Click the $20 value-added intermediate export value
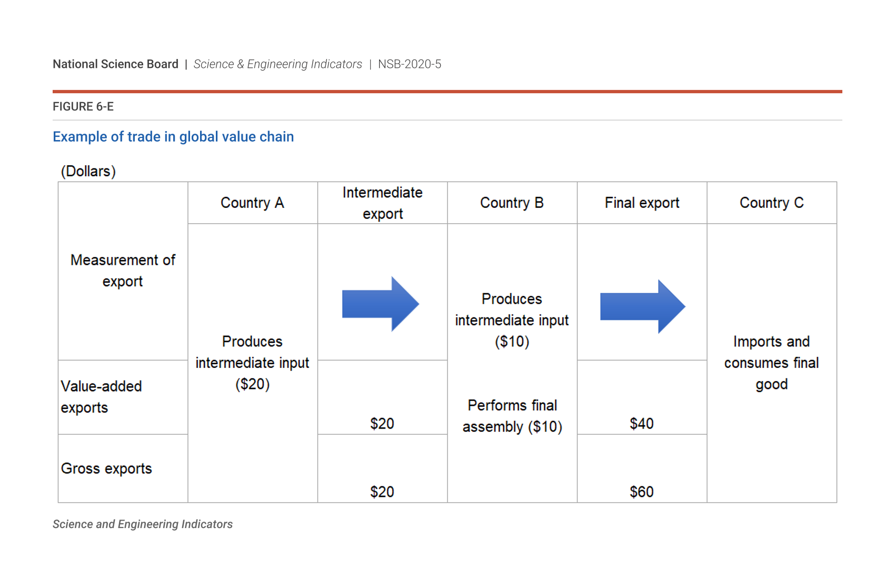 [x=382, y=423]
